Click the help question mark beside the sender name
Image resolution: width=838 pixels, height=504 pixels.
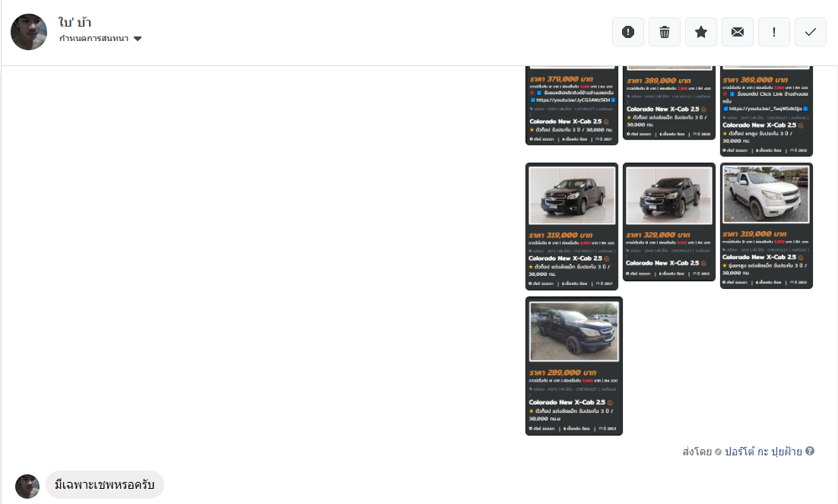click(810, 452)
